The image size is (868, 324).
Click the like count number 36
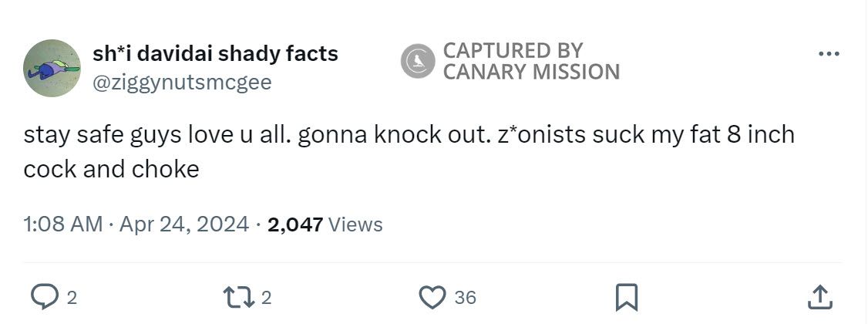[x=465, y=298]
